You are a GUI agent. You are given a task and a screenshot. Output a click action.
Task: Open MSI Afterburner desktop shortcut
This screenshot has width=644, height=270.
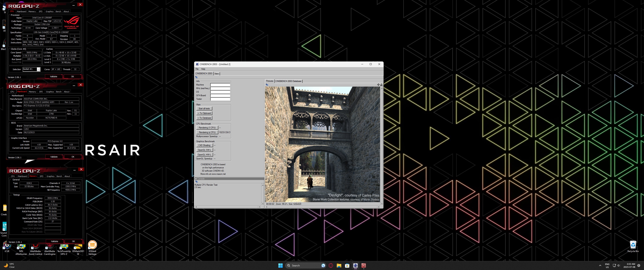(x=21, y=249)
